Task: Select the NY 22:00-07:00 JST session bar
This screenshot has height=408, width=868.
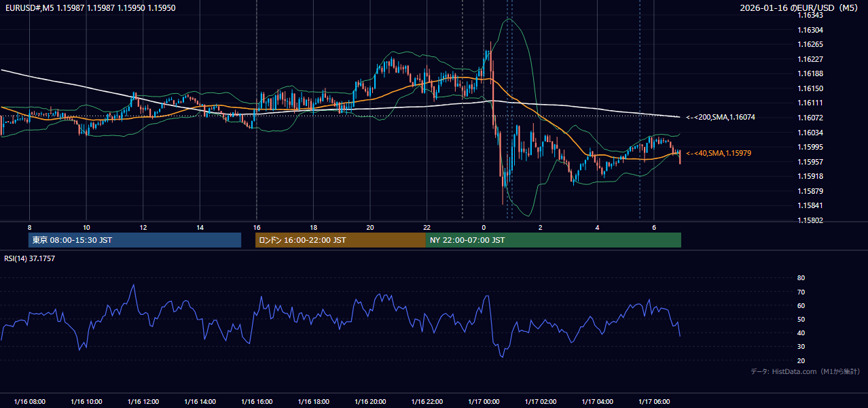Action: pyautogui.click(x=554, y=240)
